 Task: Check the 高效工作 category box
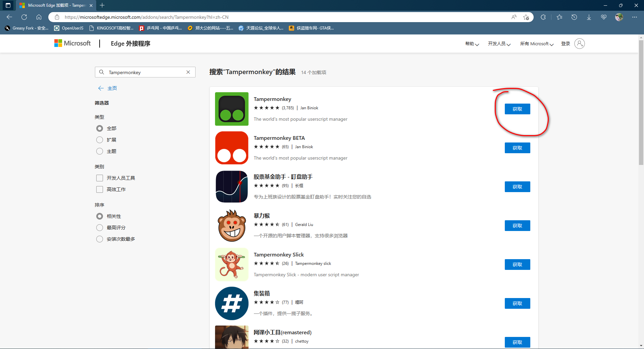pyautogui.click(x=100, y=189)
